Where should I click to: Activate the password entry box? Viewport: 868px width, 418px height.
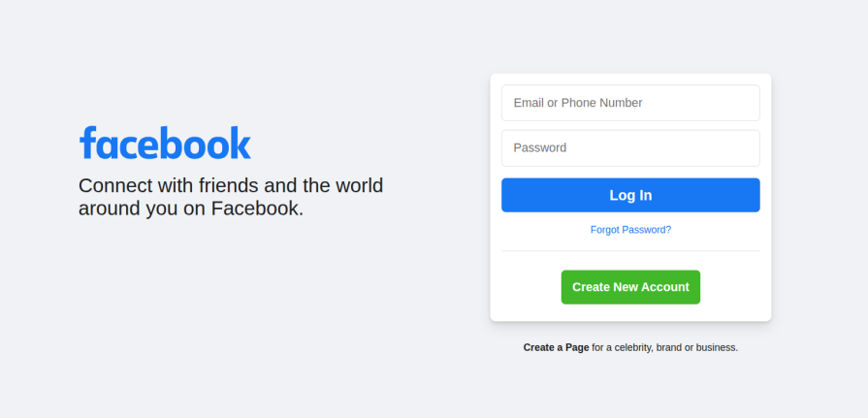coord(630,148)
